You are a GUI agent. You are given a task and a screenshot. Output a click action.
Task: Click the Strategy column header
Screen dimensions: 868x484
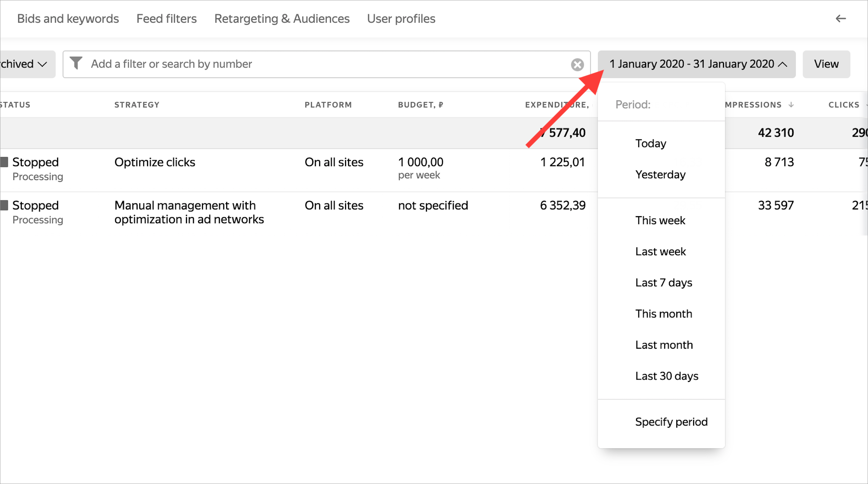click(x=137, y=105)
